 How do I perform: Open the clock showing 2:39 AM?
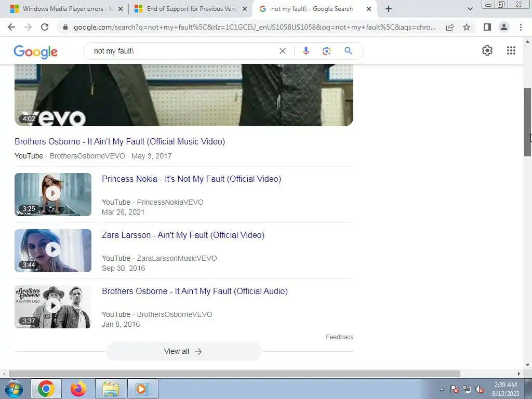pos(506,389)
